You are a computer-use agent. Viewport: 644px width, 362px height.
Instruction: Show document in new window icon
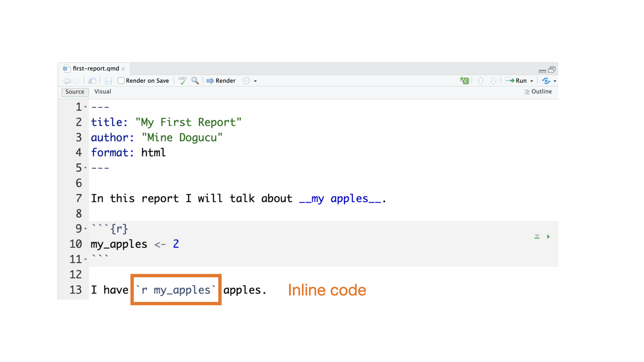[92, 81]
